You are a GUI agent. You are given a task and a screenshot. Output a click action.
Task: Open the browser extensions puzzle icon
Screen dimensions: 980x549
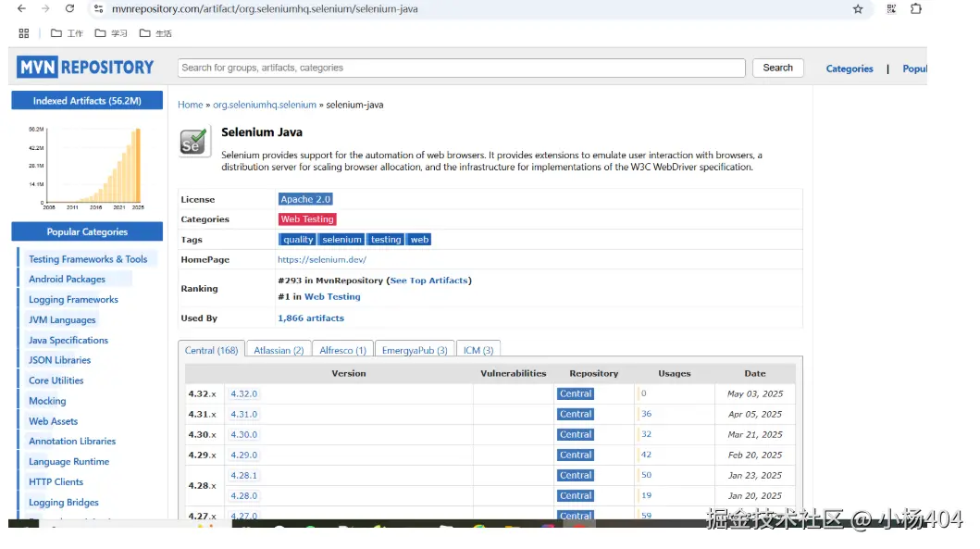(x=915, y=8)
